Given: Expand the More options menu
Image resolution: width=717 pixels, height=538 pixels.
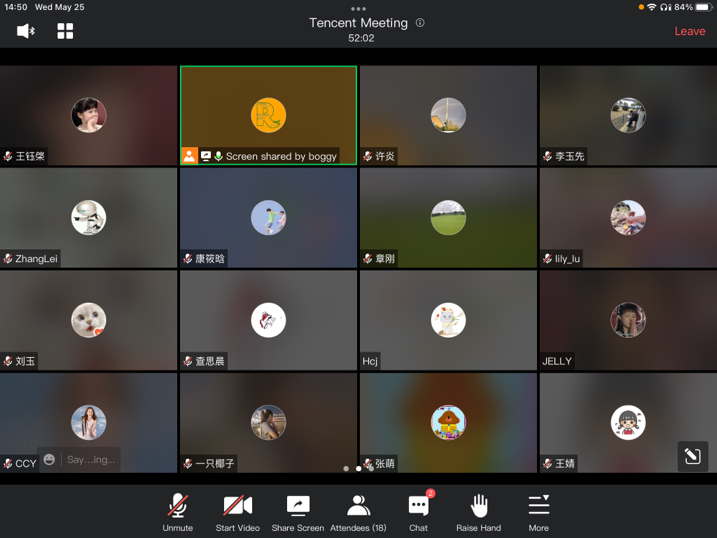Looking at the screenshot, I should click(x=538, y=512).
